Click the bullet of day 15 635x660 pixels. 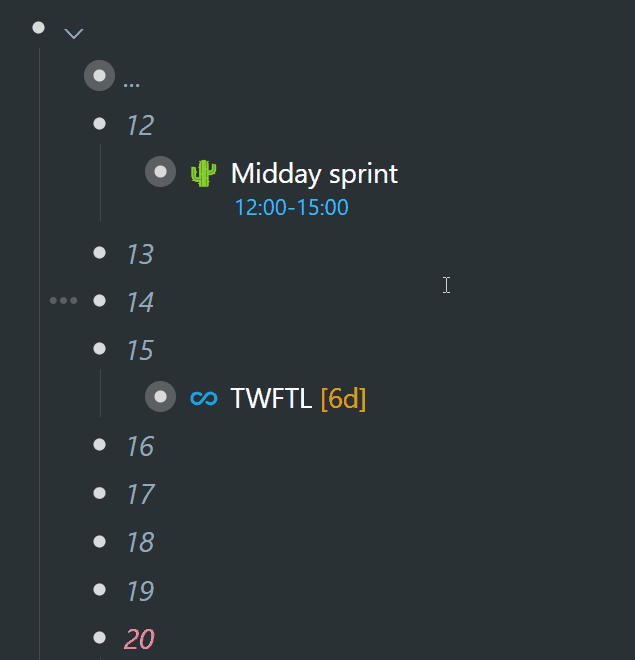point(99,349)
